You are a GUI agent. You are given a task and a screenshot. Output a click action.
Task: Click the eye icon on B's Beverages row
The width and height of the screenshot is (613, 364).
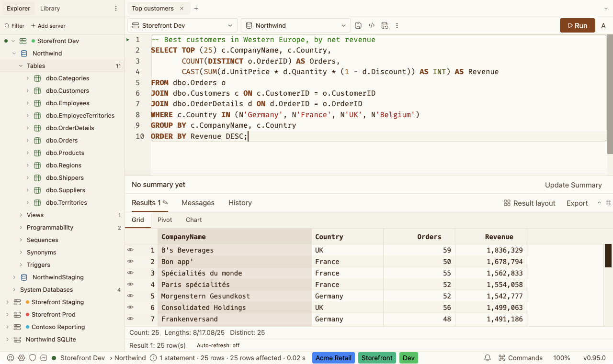[x=130, y=250]
